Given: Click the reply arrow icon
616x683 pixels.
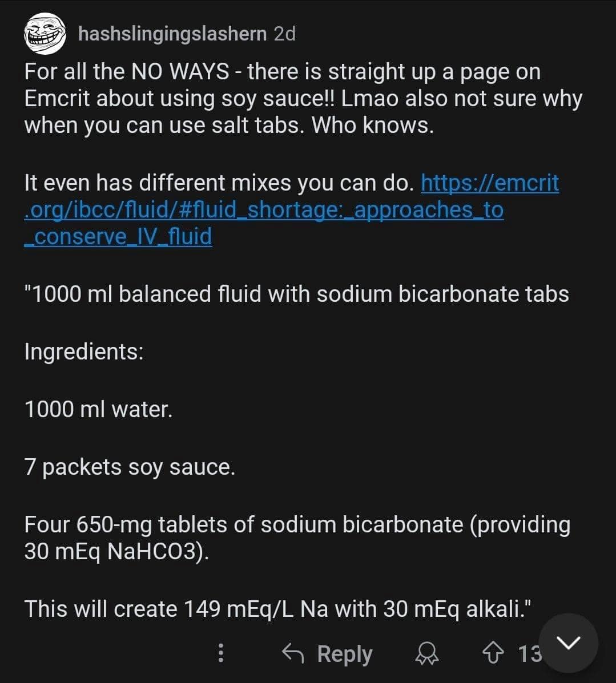Looking at the screenshot, I should [293, 653].
